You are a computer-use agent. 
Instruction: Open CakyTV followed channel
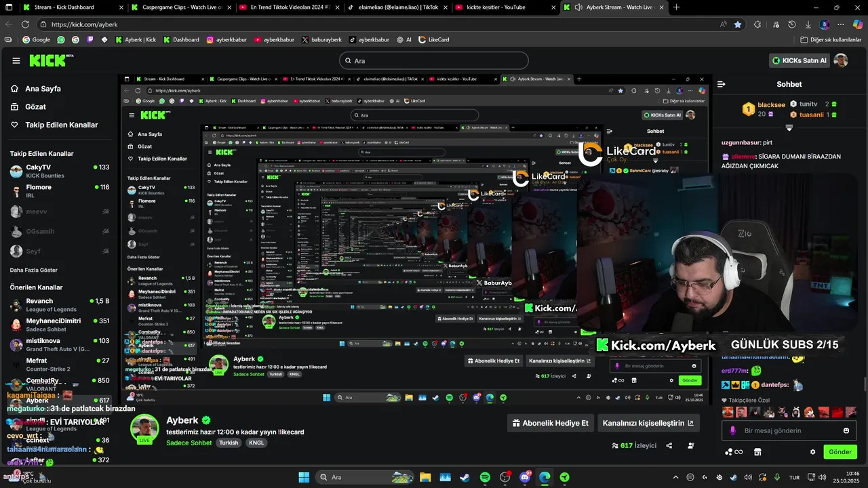click(x=59, y=171)
